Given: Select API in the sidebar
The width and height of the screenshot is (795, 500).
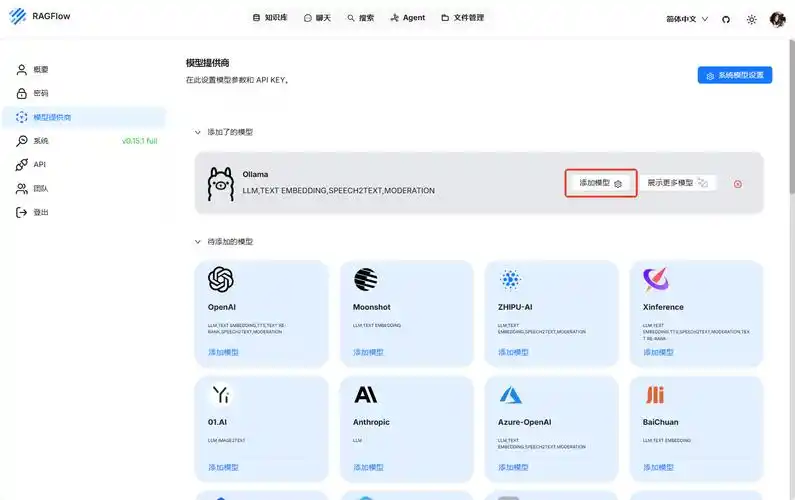Looking at the screenshot, I should point(84,164).
